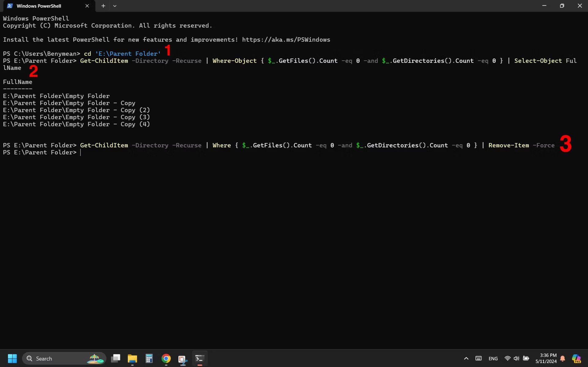Click the system clock display
The width and height of the screenshot is (588, 367).
(x=547, y=358)
